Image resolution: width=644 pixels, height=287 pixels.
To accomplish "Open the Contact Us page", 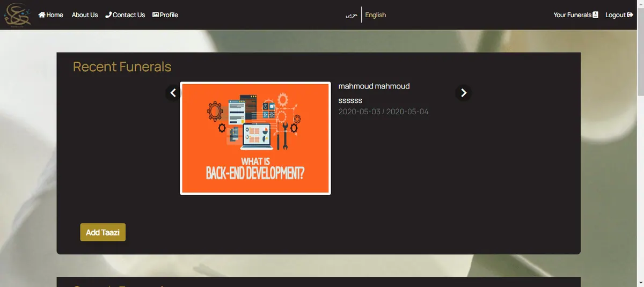I will point(125,15).
